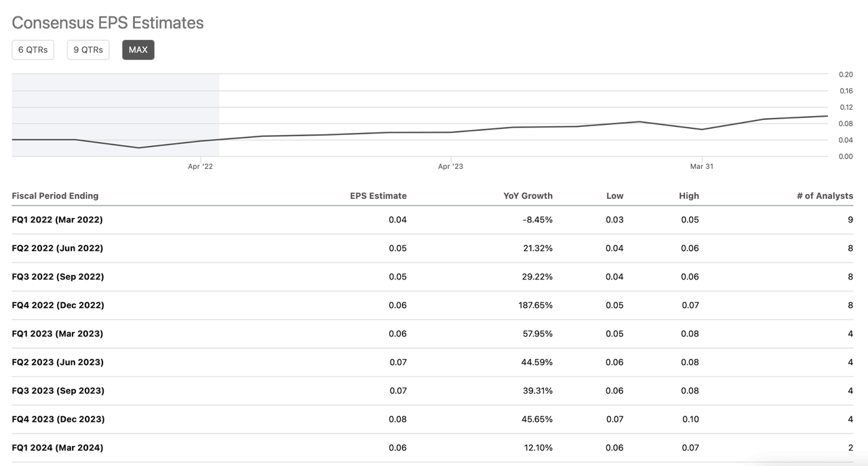Image resolution: width=868 pixels, height=466 pixels.
Task: Click the Apr '22 marker on chart axis
Action: (200, 166)
